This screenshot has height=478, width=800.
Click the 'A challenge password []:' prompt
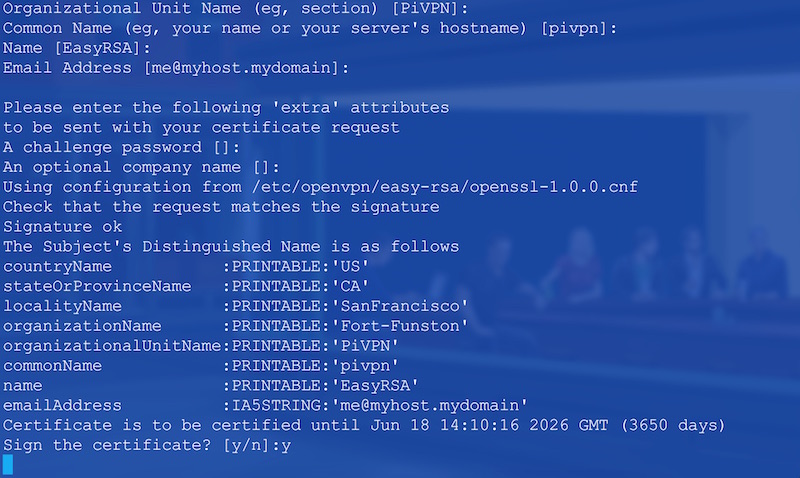121,147
